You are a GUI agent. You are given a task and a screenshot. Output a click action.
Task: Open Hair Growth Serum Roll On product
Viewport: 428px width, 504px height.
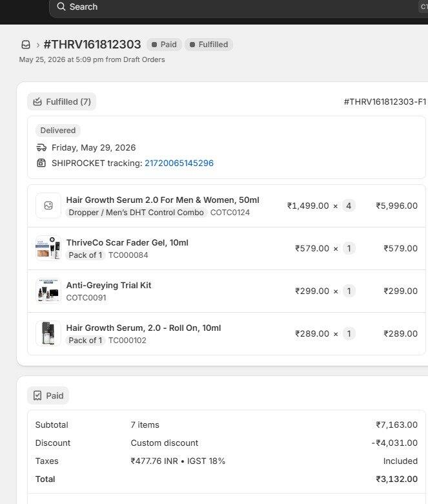tap(143, 328)
